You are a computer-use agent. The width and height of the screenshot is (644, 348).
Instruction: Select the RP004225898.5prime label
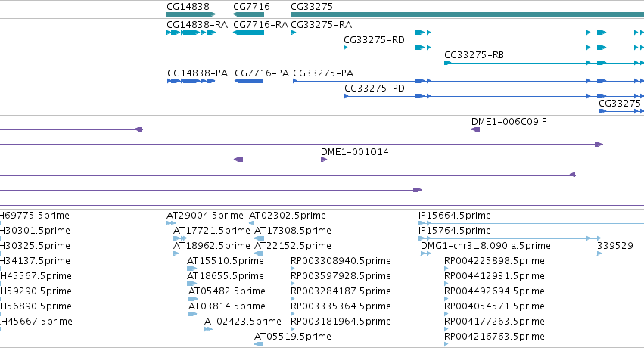click(x=494, y=260)
